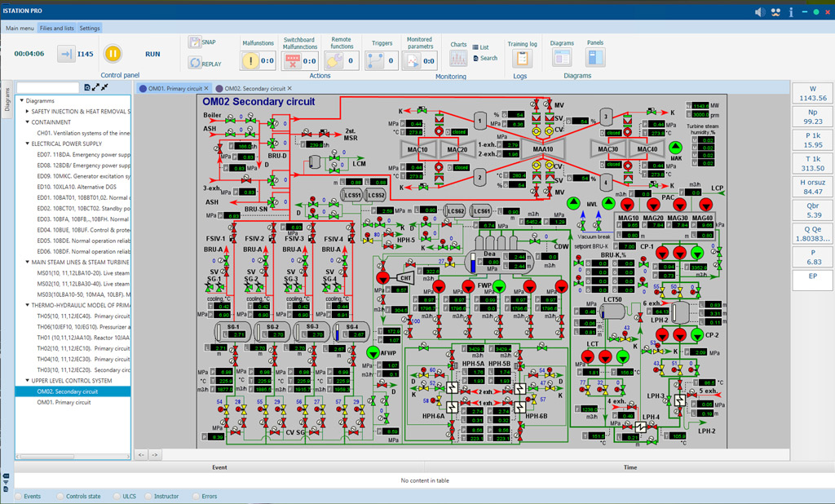This screenshot has height=504, width=835.
Task: Open the Malfunctions warning icon
Action: 250,60
